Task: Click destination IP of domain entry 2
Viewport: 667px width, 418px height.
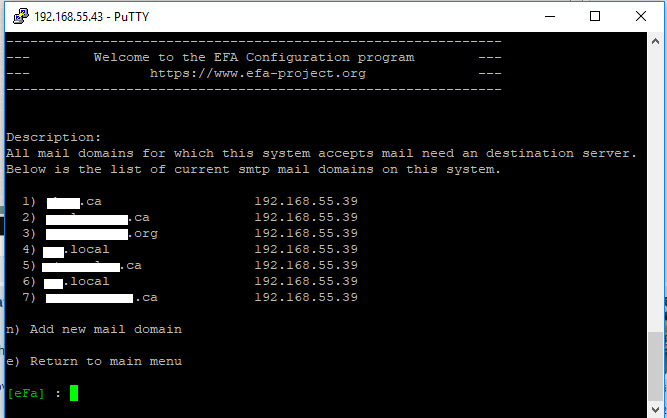Action: (306, 217)
